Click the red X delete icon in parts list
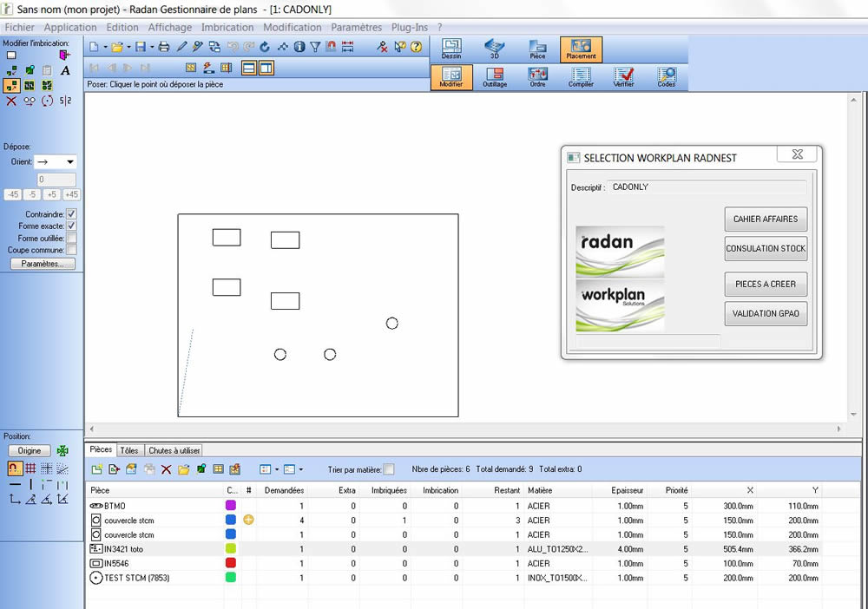The image size is (868, 609). (x=167, y=469)
